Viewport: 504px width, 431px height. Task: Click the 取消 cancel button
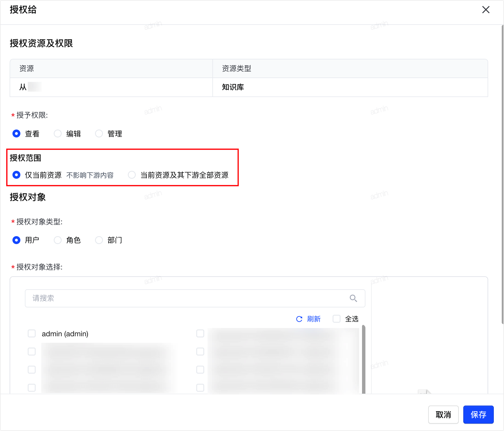pos(443,415)
